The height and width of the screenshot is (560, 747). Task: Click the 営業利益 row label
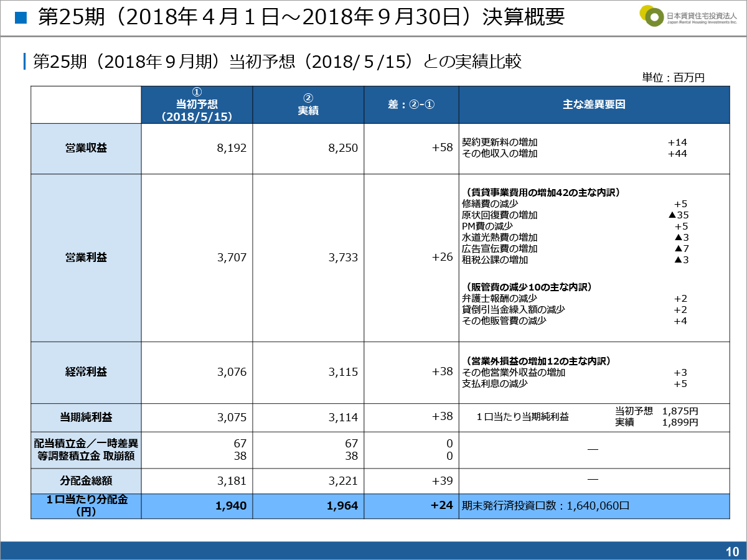pyautogui.click(x=86, y=257)
